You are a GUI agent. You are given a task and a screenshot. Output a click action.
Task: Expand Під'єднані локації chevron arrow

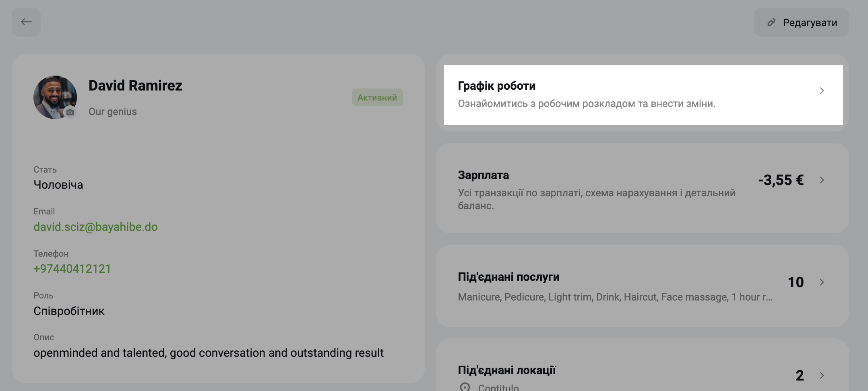click(x=822, y=376)
